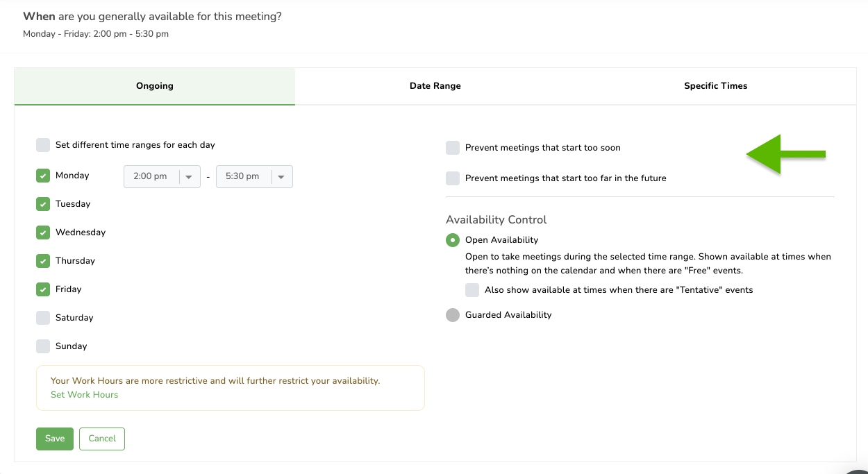Open the Set Work Hours link

pyautogui.click(x=84, y=395)
